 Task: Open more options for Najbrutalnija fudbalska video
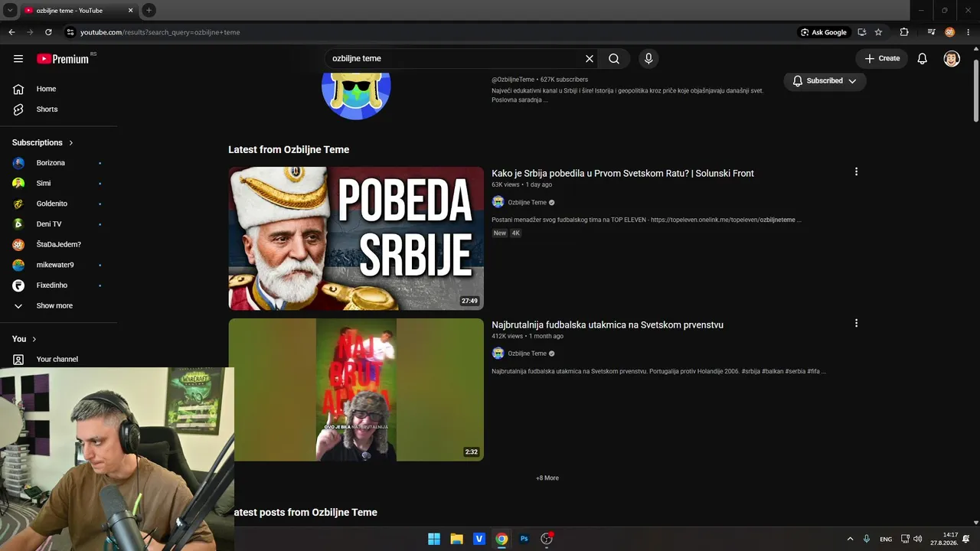[x=856, y=324]
